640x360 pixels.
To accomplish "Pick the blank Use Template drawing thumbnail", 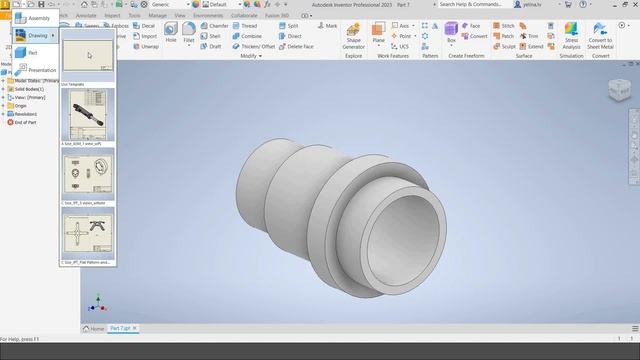I will pos(88,57).
